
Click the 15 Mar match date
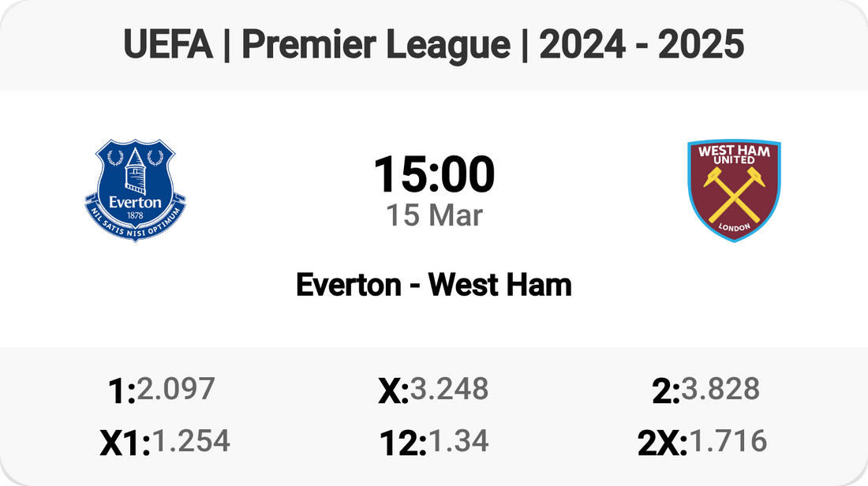tap(433, 215)
